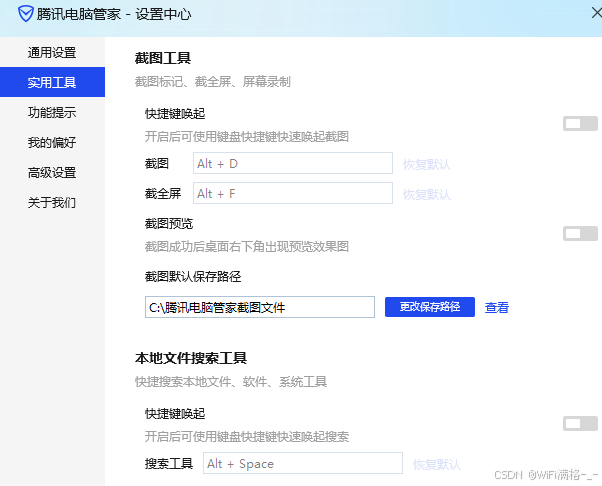Click the 搜索工具 field label
The height and width of the screenshot is (486, 602).
point(169,463)
